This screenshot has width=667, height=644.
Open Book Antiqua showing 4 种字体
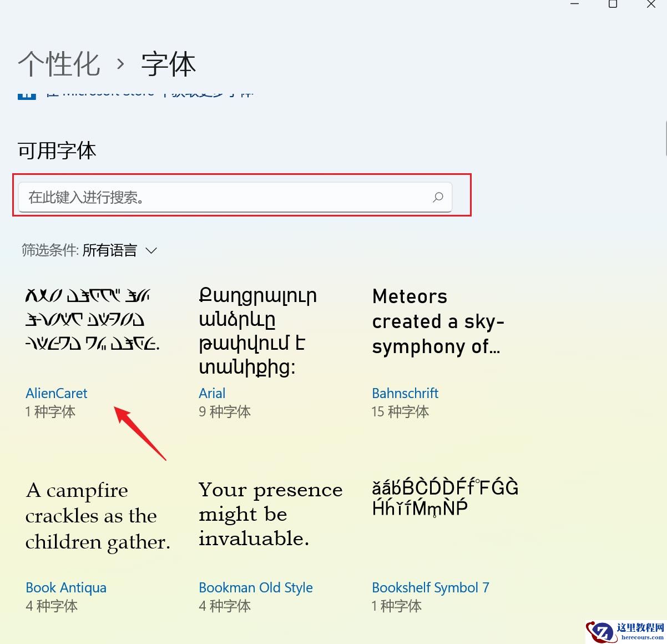66,587
